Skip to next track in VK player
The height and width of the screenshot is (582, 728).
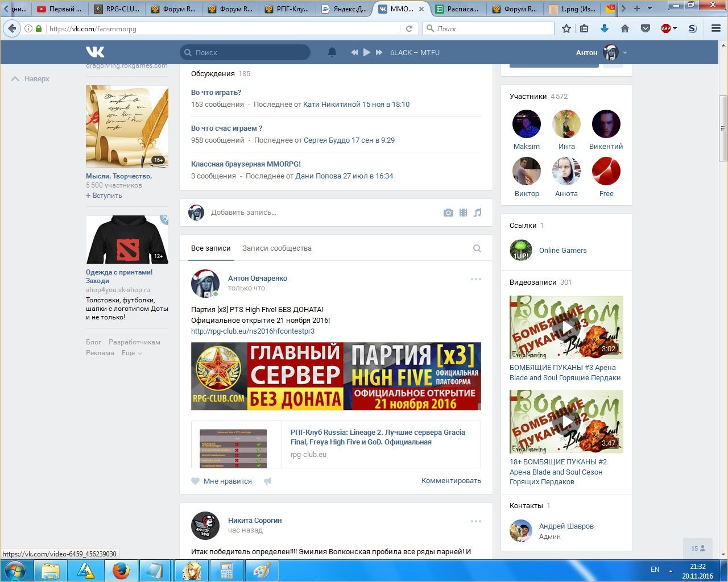tap(379, 52)
